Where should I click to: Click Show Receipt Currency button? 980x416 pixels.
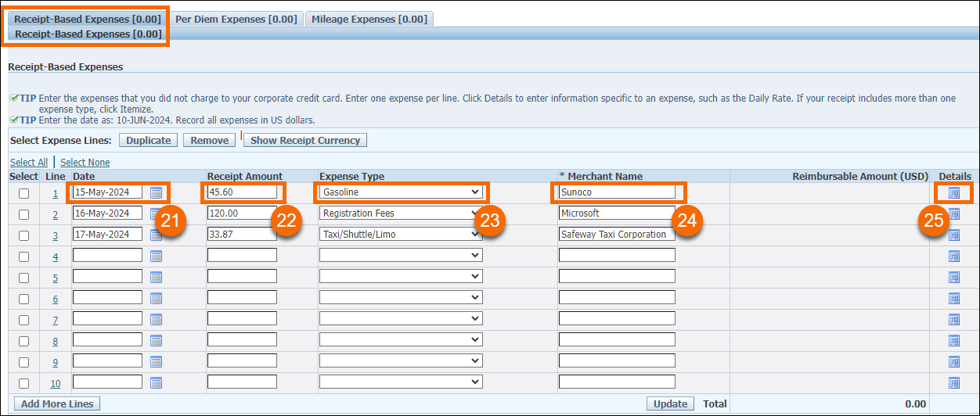(305, 140)
